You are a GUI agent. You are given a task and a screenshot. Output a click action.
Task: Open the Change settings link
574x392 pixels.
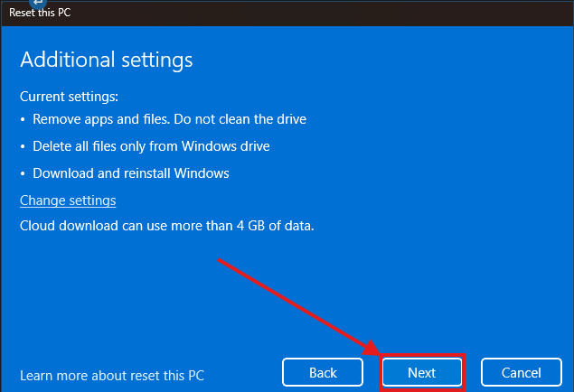[x=68, y=201]
